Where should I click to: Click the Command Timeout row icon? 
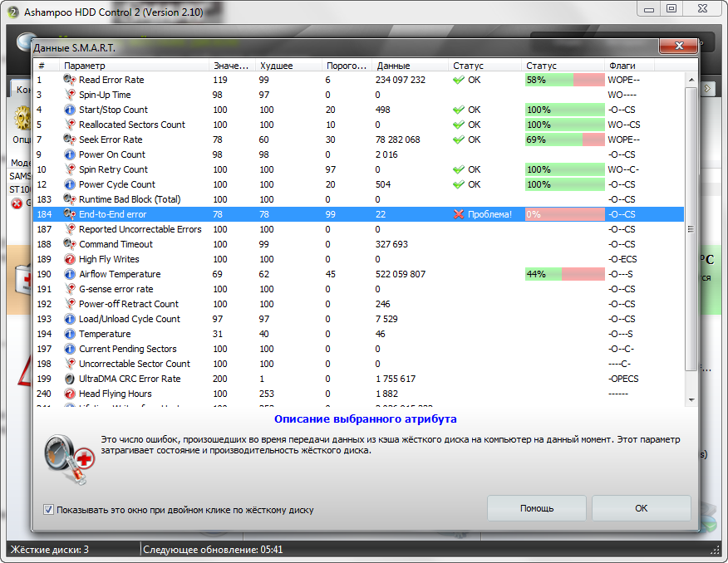coord(70,244)
